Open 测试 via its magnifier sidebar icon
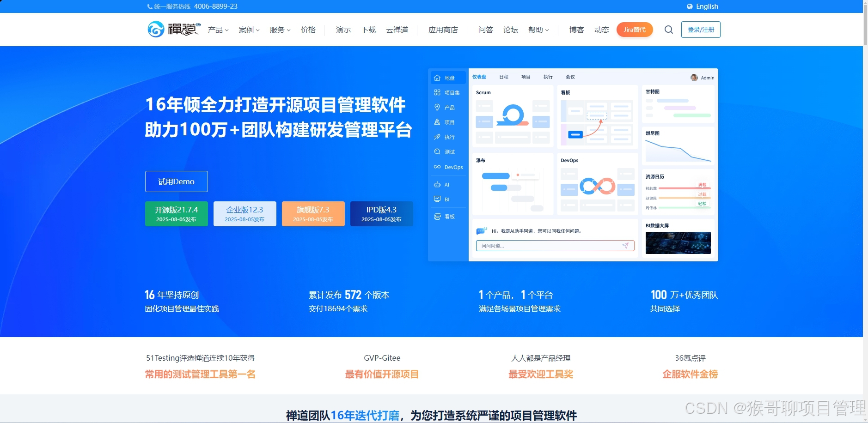868x423 pixels. (438, 151)
